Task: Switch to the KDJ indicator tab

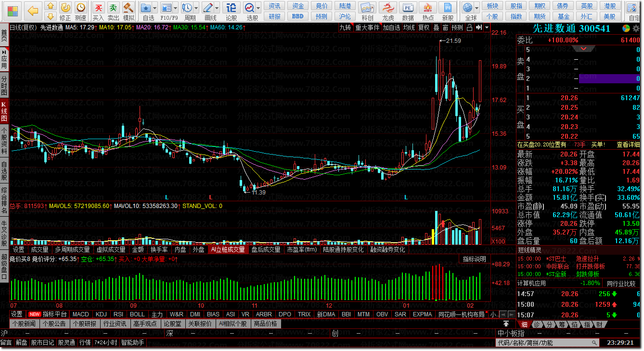Action: (x=101, y=314)
